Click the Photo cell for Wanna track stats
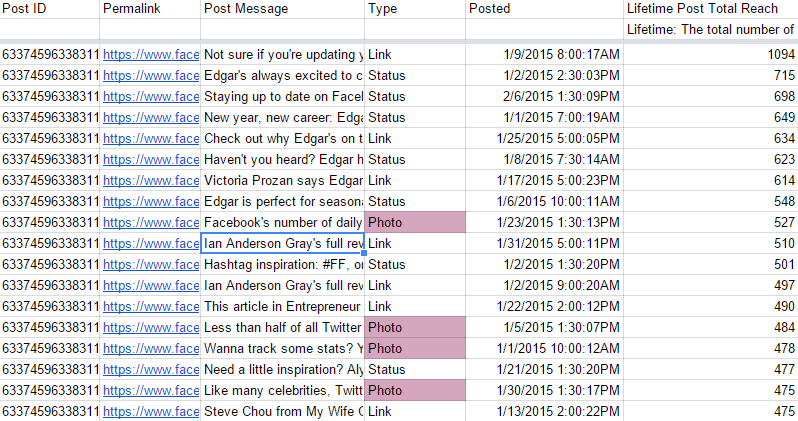The image size is (798, 421). [415, 348]
